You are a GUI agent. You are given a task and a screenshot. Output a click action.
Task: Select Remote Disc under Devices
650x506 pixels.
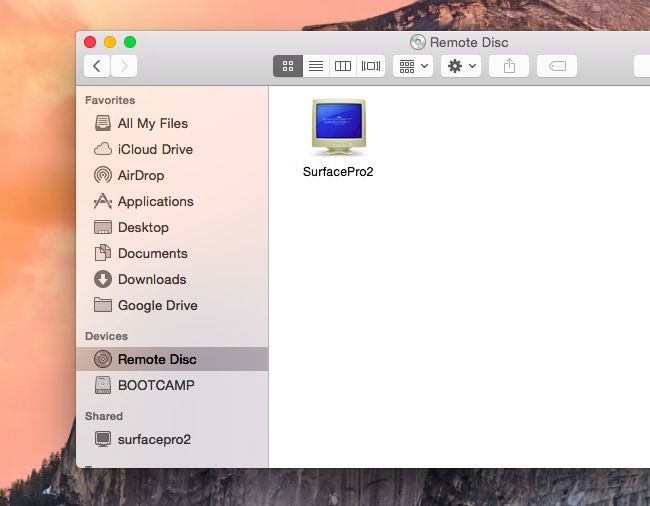point(172,359)
